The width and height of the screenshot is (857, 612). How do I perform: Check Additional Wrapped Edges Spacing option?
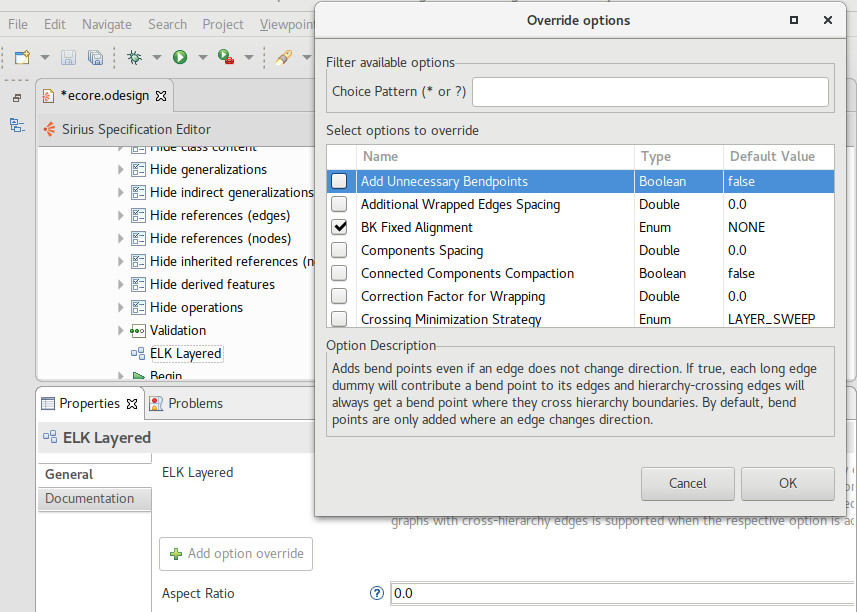coord(339,204)
